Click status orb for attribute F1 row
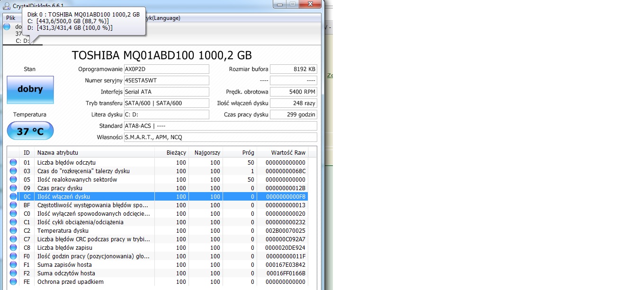The height and width of the screenshot is (290, 644). click(x=13, y=264)
